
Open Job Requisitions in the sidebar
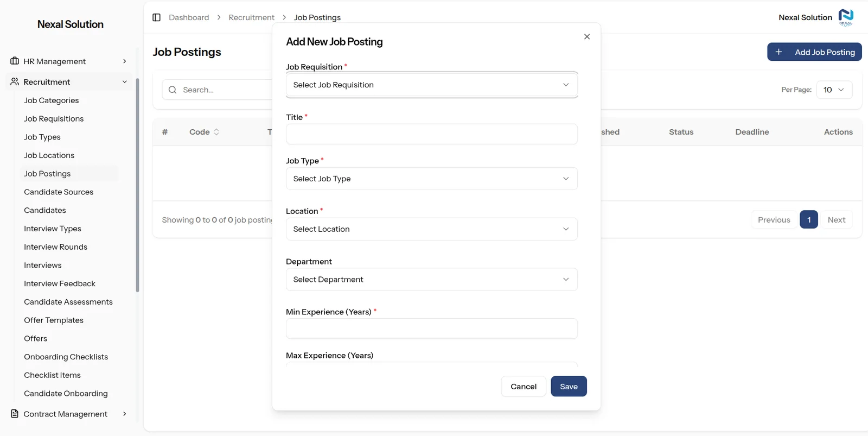point(54,118)
